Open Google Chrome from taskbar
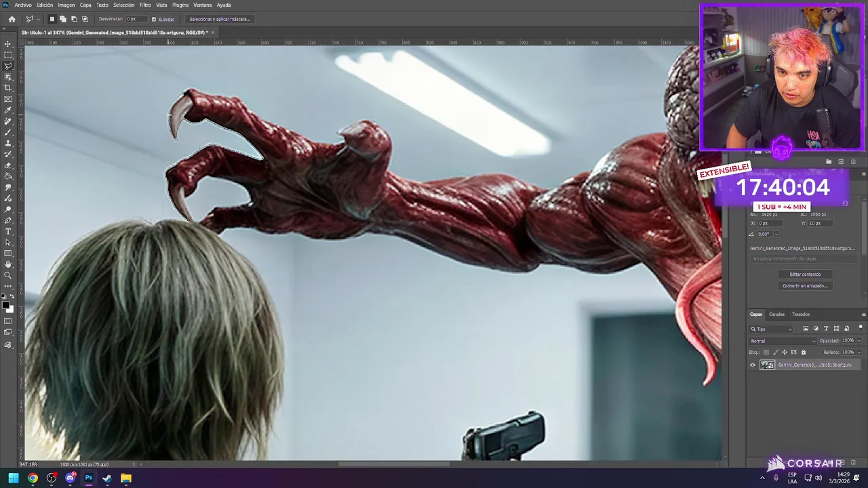This screenshot has height=488, width=868. click(33, 478)
